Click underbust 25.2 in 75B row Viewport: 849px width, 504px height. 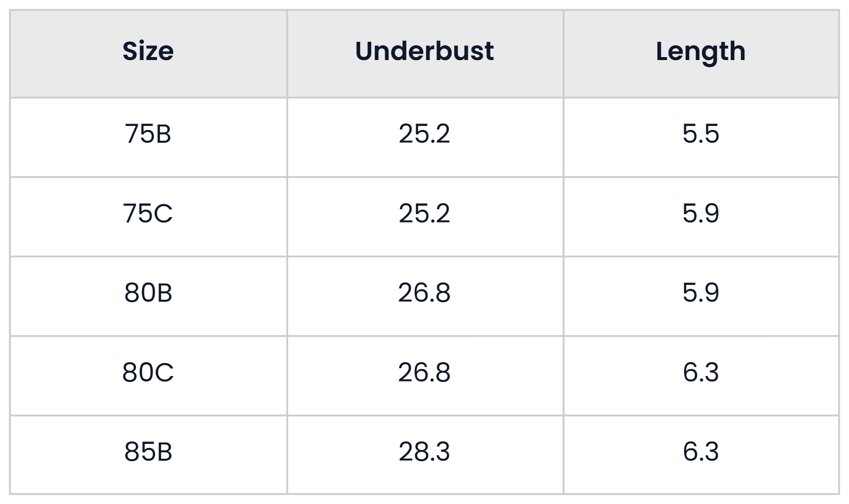click(424, 134)
